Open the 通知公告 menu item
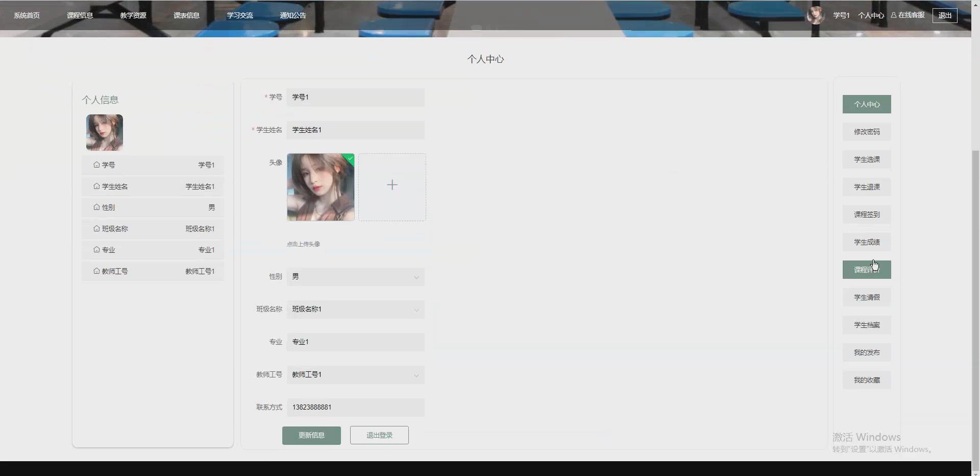Image resolution: width=980 pixels, height=476 pixels. pos(292,15)
